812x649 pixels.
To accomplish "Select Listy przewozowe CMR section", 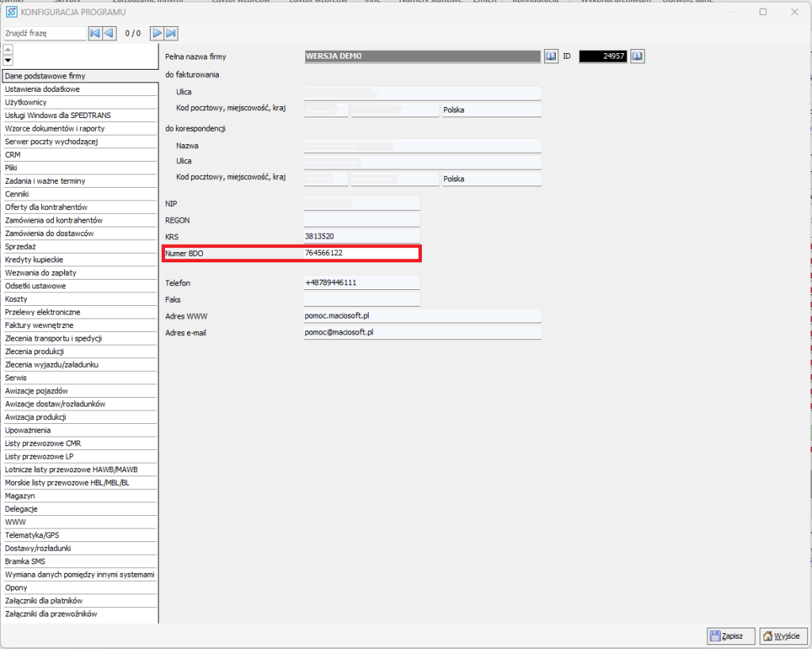I will [x=79, y=443].
